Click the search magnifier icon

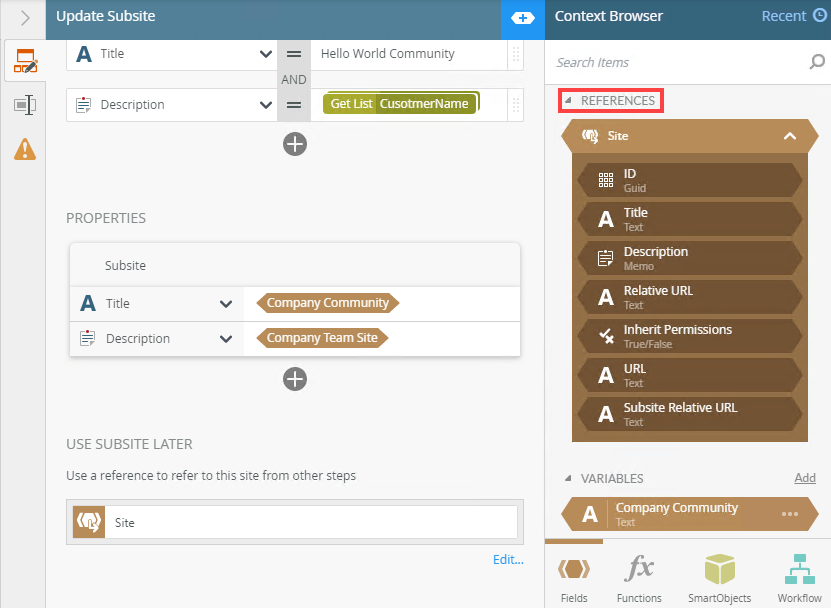pyautogui.click(x=817, y=62)
